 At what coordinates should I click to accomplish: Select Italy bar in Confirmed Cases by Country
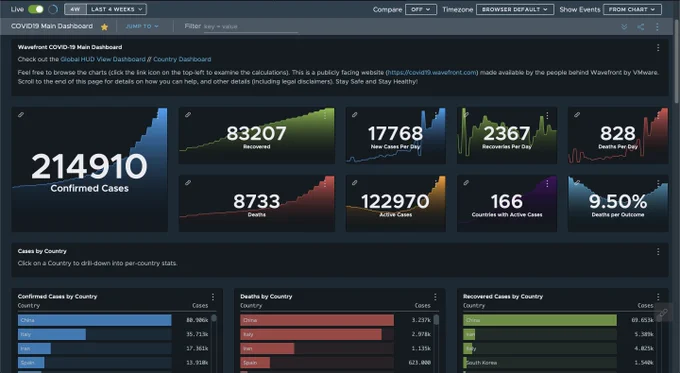(52, 334)
